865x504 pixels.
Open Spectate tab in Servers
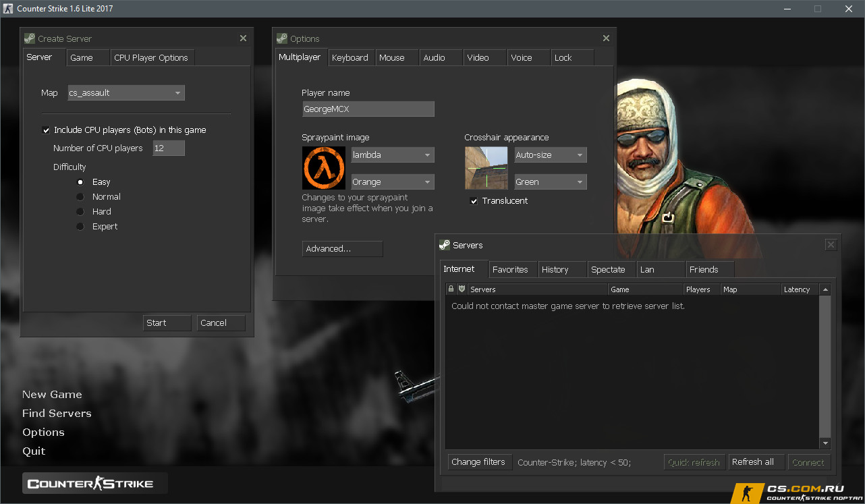[x=612, y=270]
